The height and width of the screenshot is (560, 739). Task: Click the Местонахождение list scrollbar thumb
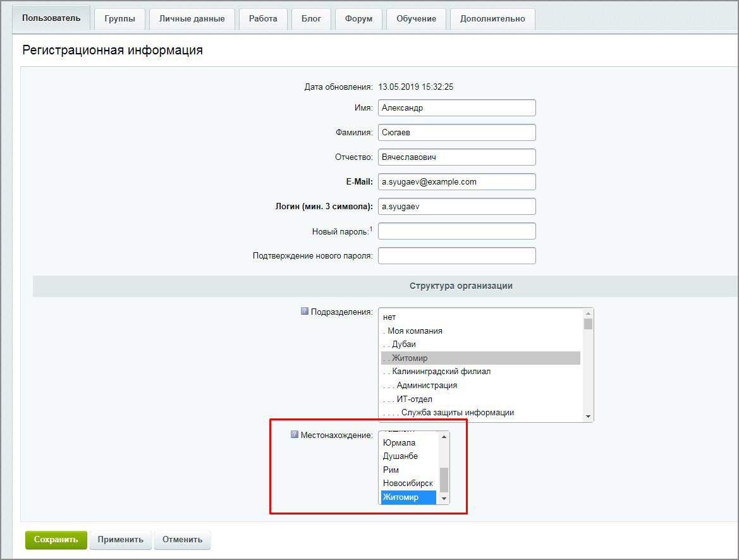[444, 480]
